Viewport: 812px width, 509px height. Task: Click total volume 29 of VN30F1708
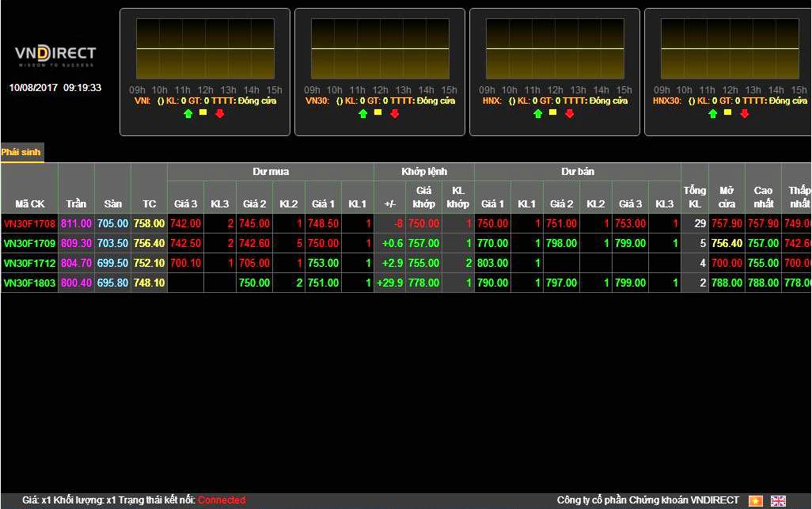[x=700, y=224]
